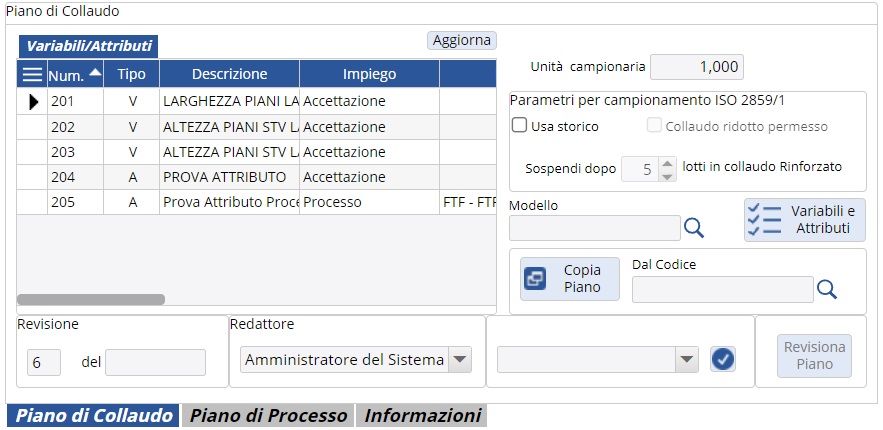Select row 201 via the row pointer arrow
Image resolution: width=883 pixels, height=430 pixels.
point(33,101)
